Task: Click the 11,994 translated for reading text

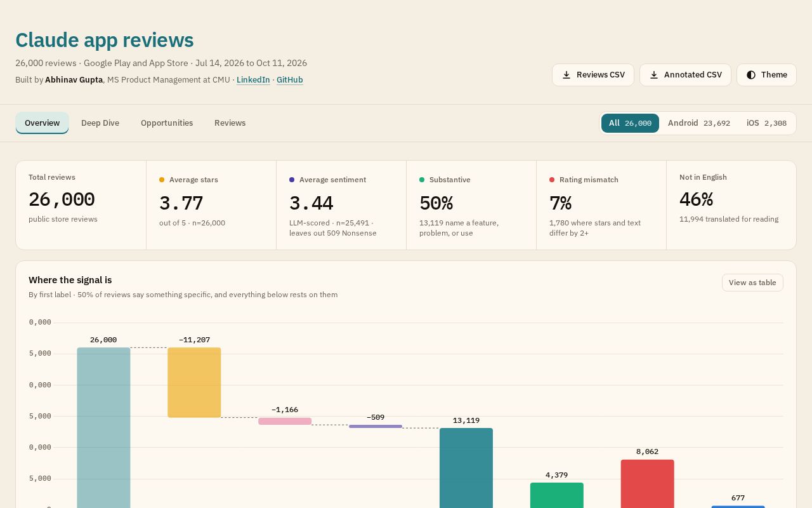Action: 729,219
